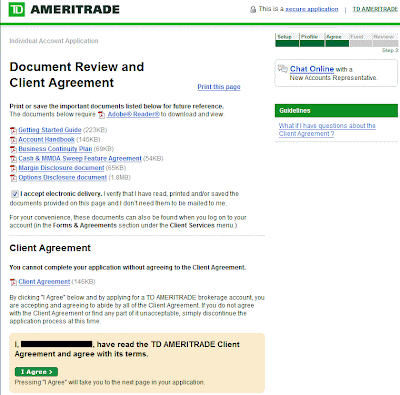Click Print this page link

click(219, 87)
